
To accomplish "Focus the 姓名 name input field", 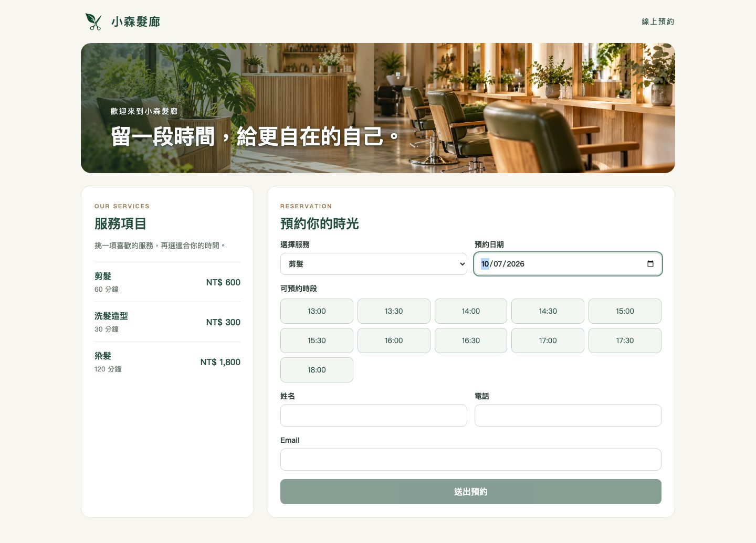I will [374, 416].
